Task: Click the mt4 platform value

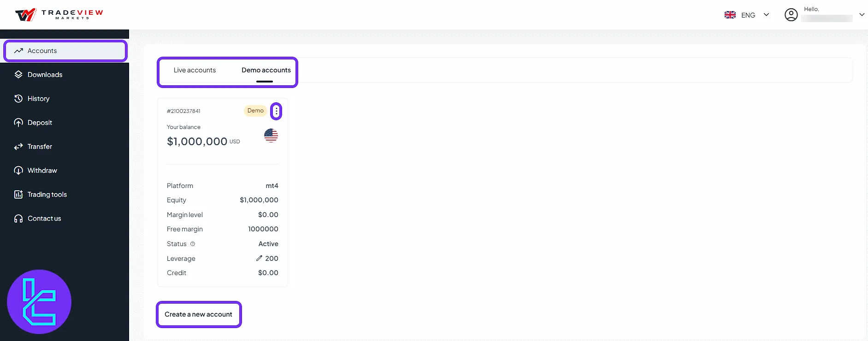Action: pyautogui.click(x=272, y=186)
